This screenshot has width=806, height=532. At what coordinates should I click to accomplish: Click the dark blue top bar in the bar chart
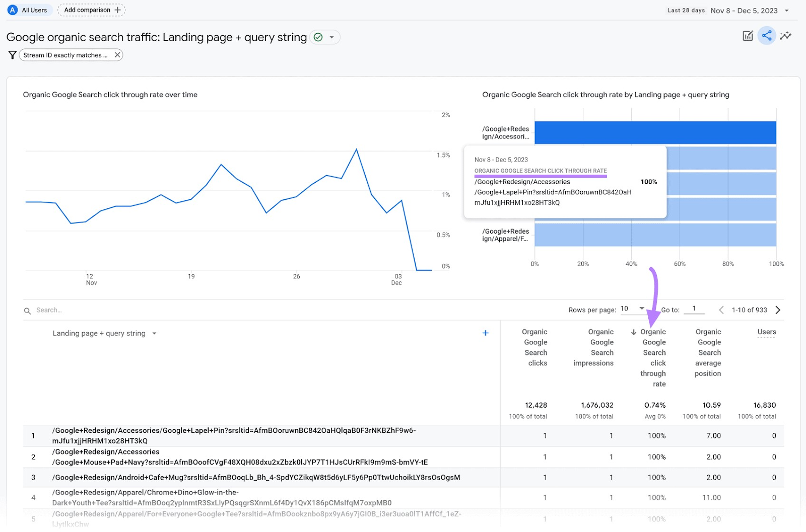[655, 132]
